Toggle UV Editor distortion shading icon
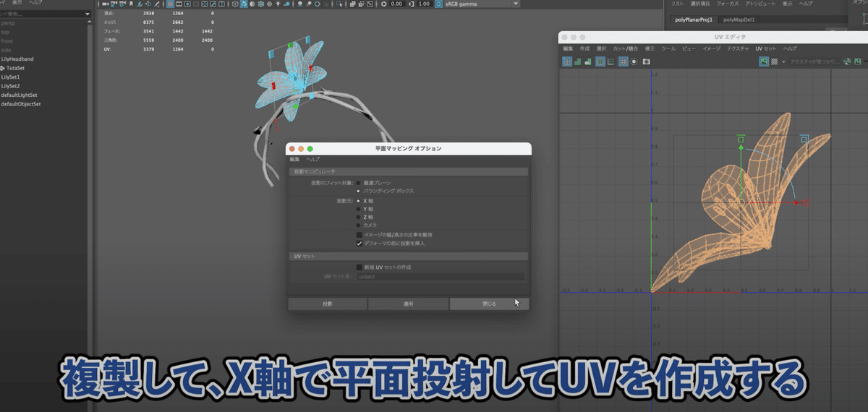The height and width of the screenshot is (412, 868). [600, 61]
